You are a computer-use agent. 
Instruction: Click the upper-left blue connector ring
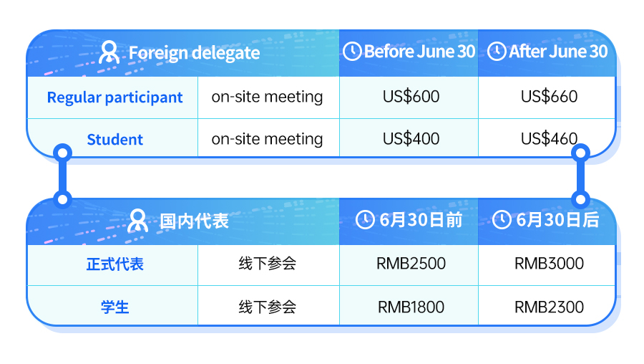click(x=62, y=153)
